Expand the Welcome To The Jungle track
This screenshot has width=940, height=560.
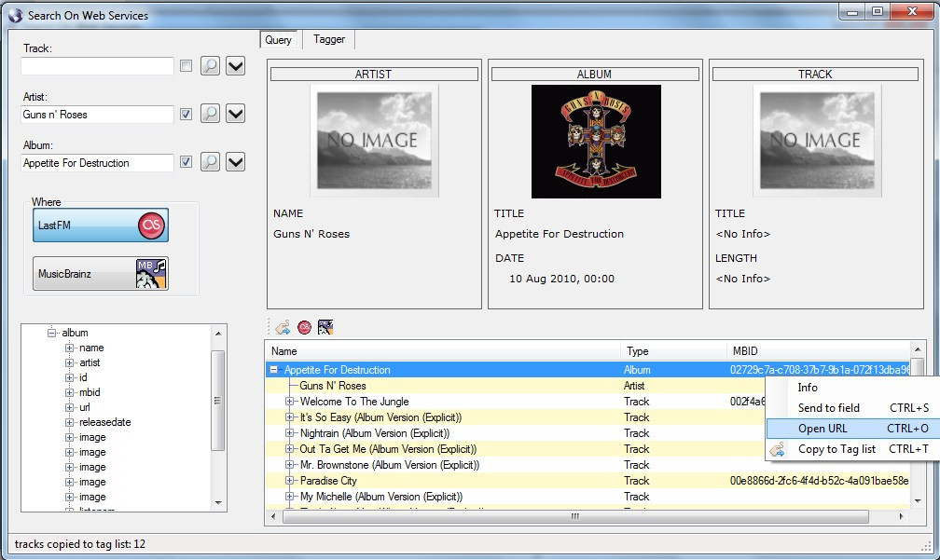(289, 402)
